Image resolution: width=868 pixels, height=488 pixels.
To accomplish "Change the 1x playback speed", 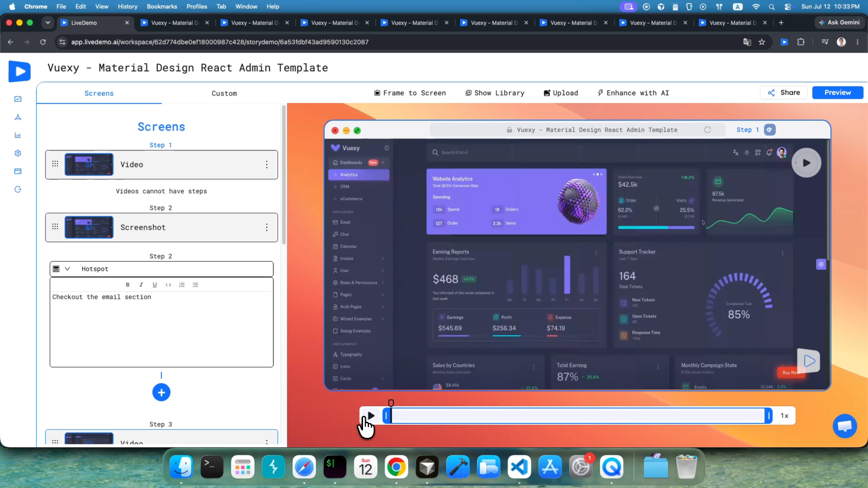I will 784,416.
